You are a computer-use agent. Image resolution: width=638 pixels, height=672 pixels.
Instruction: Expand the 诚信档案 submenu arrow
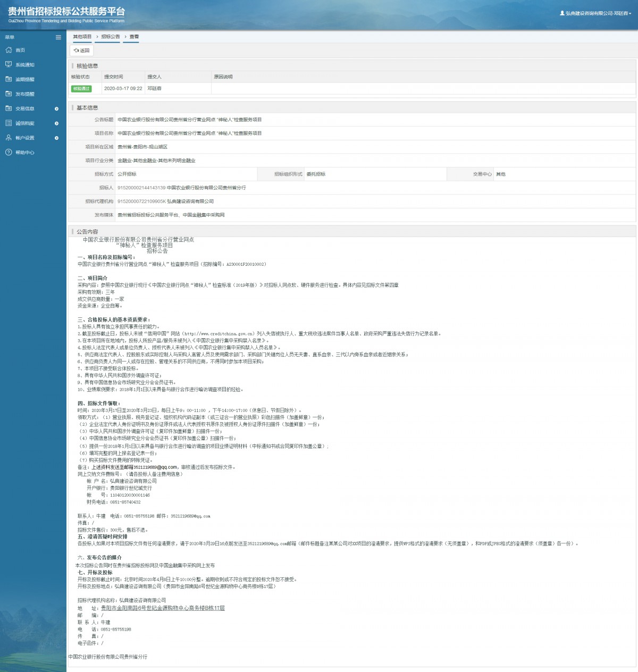coord(56,123)
